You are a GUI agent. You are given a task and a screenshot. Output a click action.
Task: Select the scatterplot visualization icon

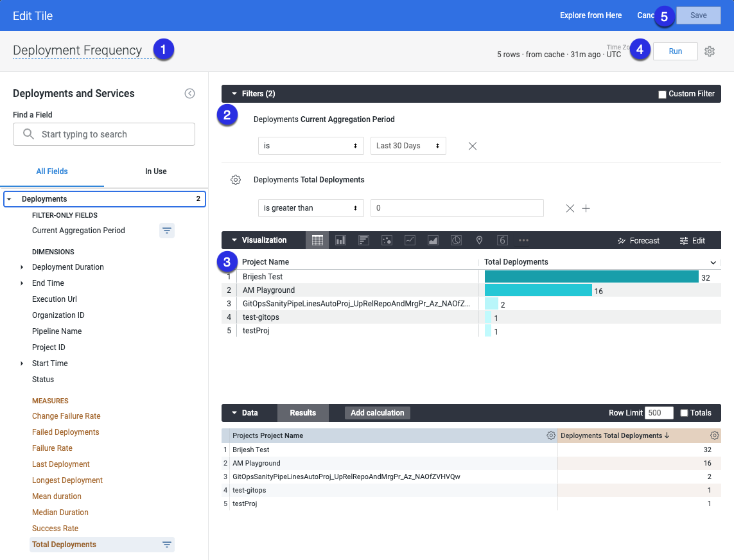[387, 240]
